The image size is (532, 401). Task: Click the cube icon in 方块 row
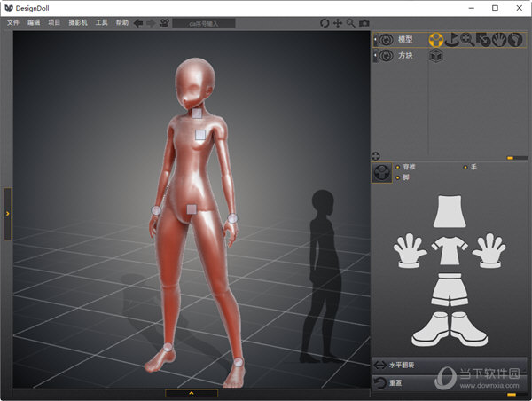point(436,56)
